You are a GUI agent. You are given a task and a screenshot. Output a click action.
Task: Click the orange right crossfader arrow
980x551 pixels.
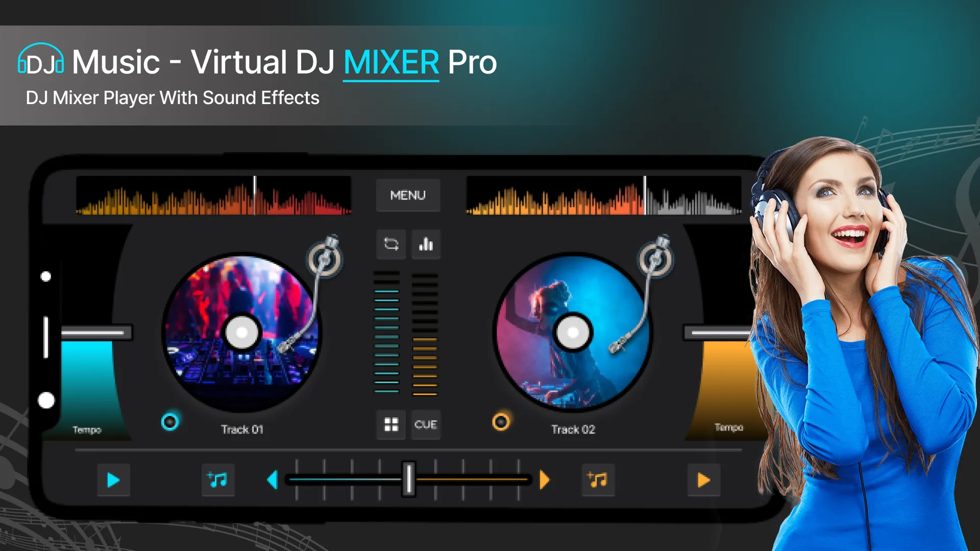(x=545, y=480)
